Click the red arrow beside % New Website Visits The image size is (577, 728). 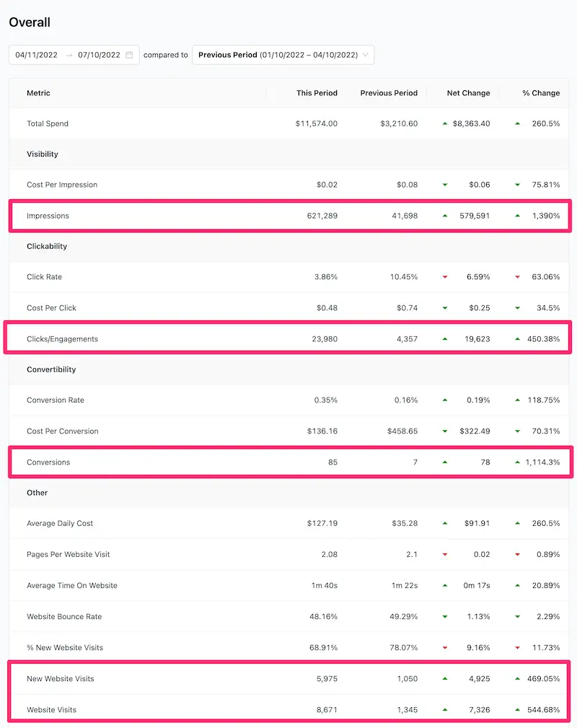(x=445, y=647)
